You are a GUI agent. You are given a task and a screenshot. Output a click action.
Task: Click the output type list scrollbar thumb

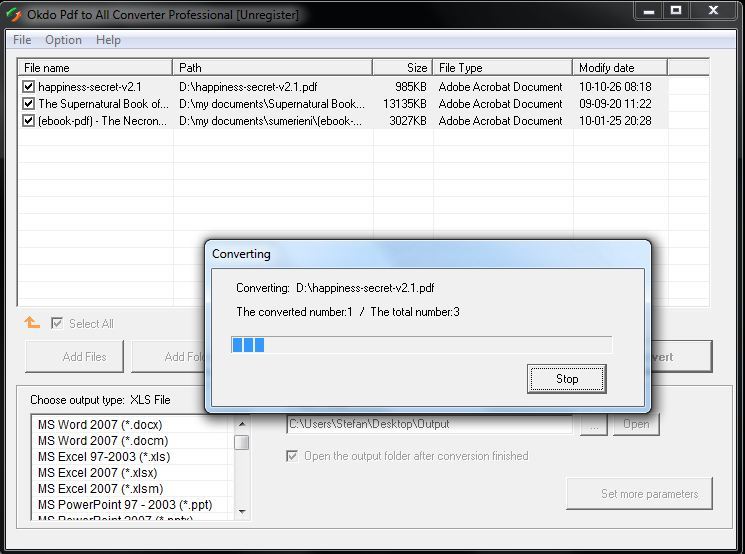[242, 442]
